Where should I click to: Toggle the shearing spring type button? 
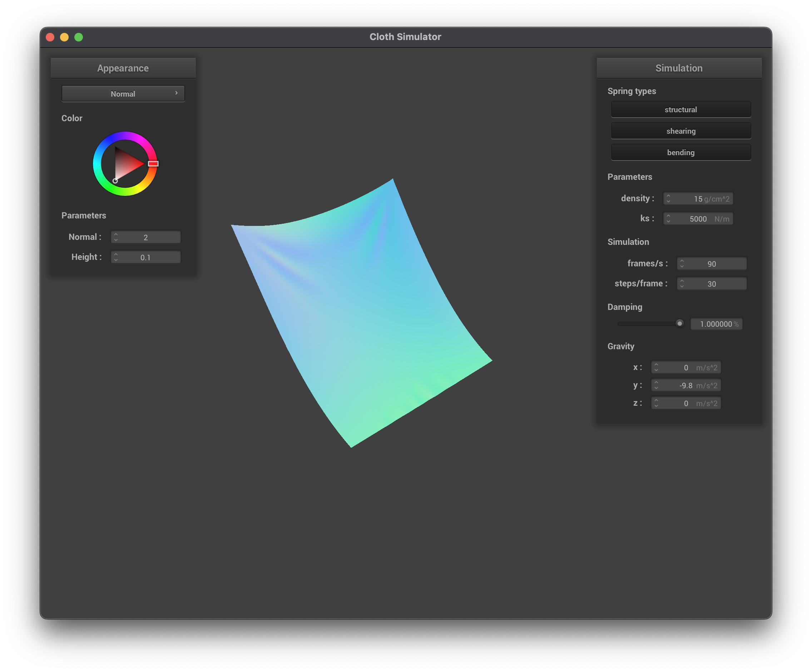click(680, 131)
